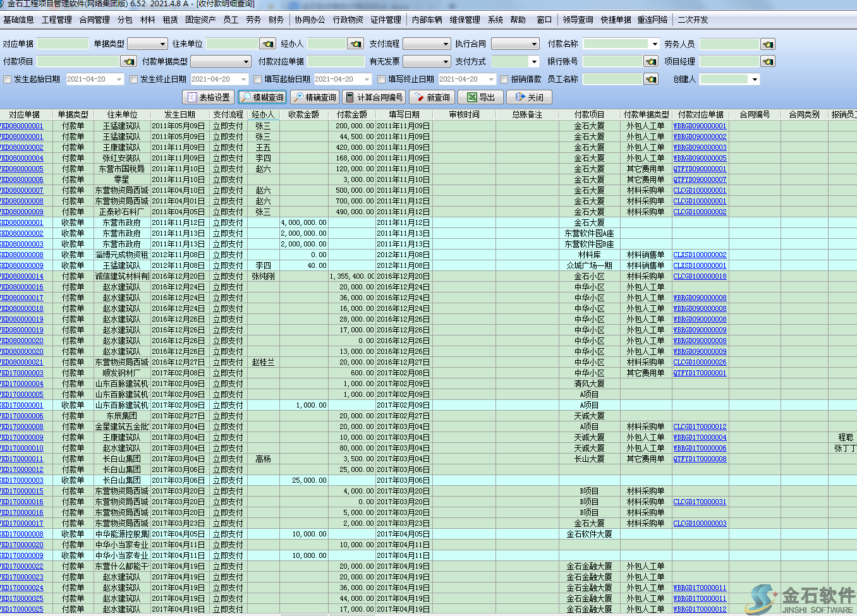Run 模糊查询 fuzzy search
This screenshot has width=857, height=616.
pyautogui.click(x=262, y=97)
